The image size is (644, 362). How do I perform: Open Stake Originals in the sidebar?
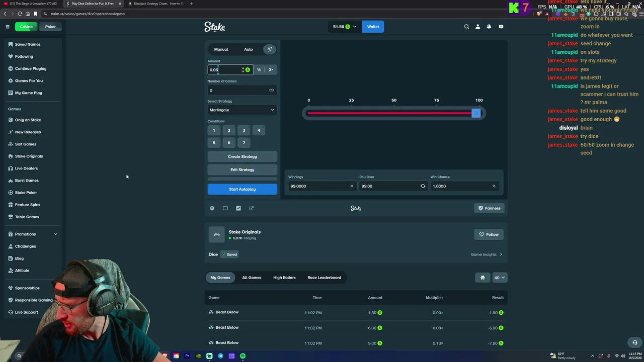tap(29, 156)
